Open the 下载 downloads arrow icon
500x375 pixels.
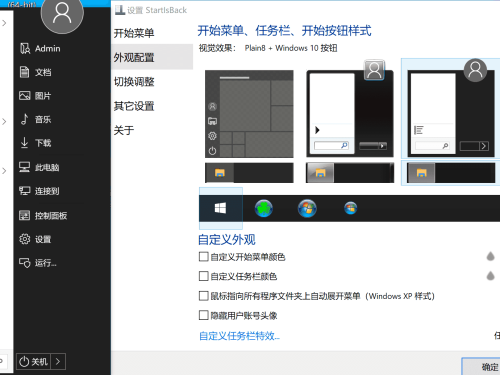point(24,143)
